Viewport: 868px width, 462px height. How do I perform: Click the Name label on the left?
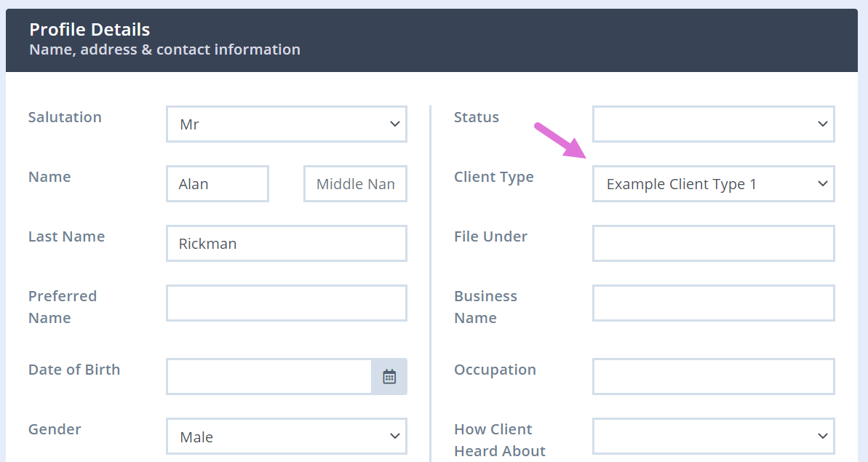tap(49, 176)
